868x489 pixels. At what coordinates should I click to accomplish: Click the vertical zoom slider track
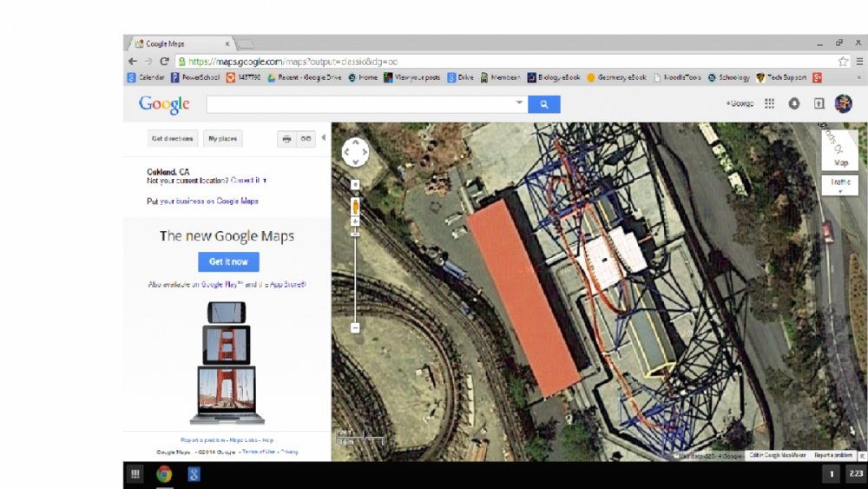[x=355, y=278]
